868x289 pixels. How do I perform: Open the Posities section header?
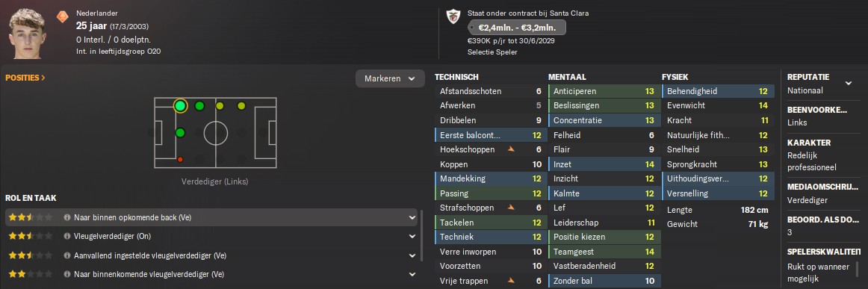(x=25, y=78)
